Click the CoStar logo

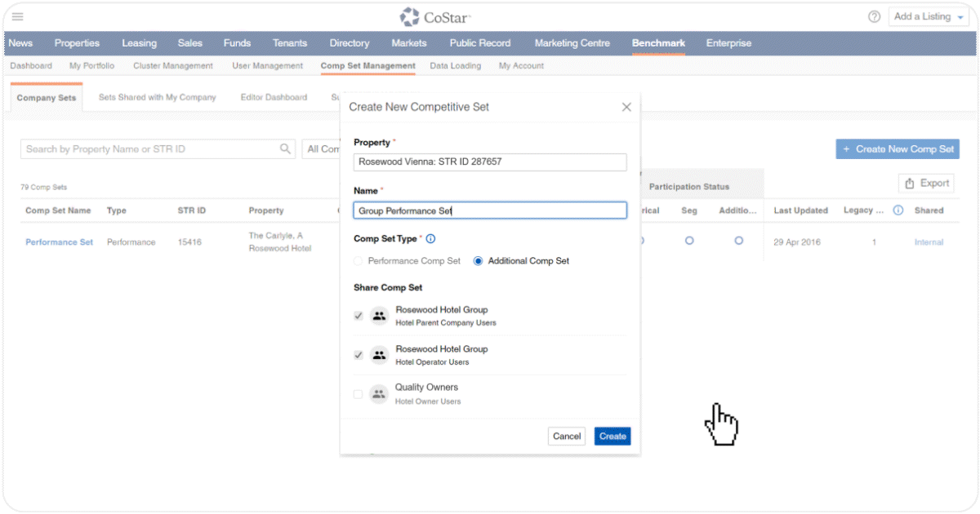point(435,16)
